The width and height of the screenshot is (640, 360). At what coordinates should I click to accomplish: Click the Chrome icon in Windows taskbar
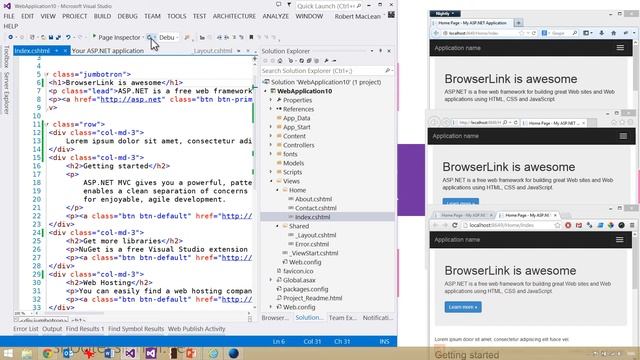tap(47, 353)
